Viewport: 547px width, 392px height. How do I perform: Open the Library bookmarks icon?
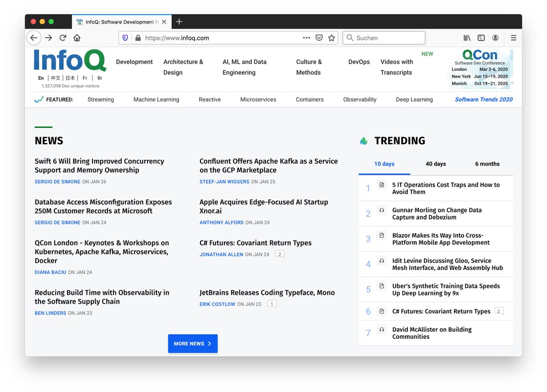coord(467,38)
